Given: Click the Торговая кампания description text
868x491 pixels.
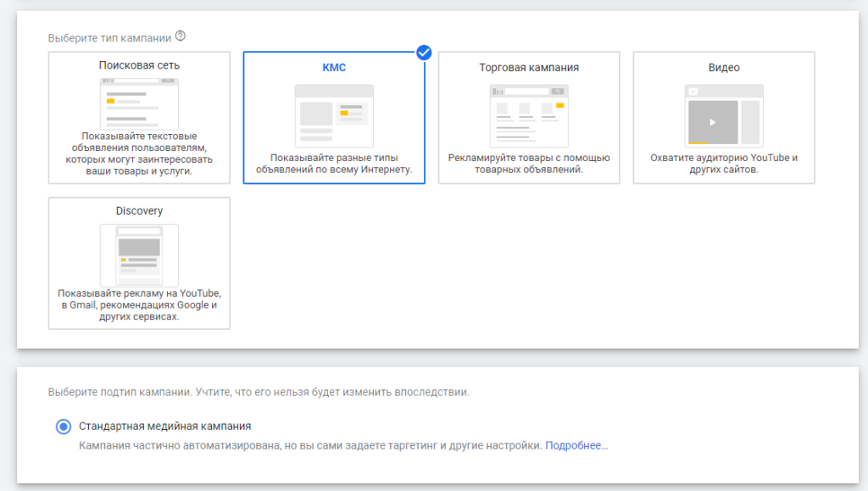Looking at the screenshot, I should click(529, 164).
